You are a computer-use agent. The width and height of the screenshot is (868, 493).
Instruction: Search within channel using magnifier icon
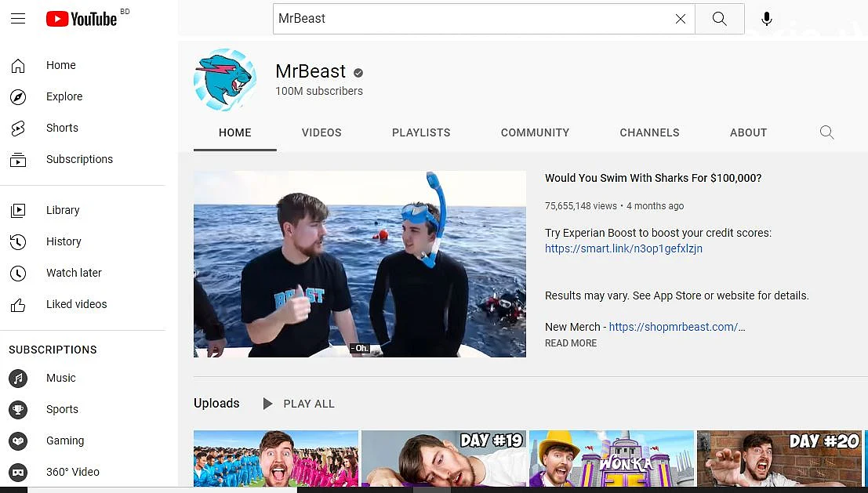(x=826, y=132)
